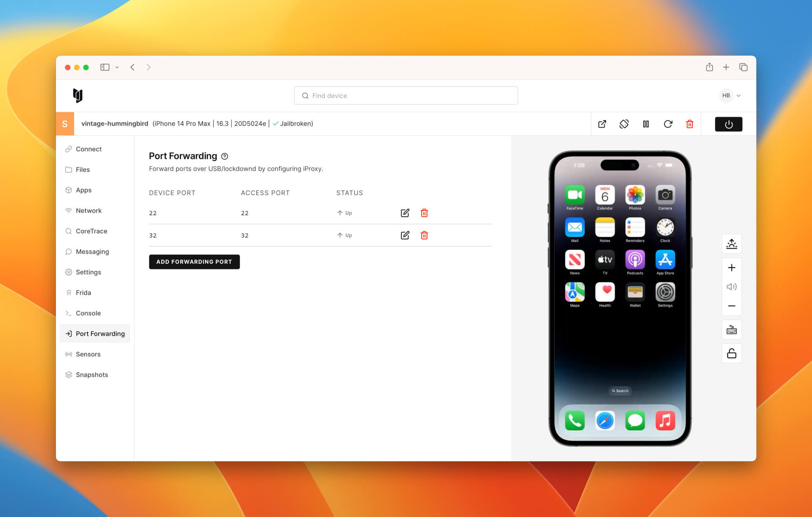Image resolution: width=812 pixels, height=517 pixels.
Task: Tap Notes app on the phone
Action: point(605,227)
